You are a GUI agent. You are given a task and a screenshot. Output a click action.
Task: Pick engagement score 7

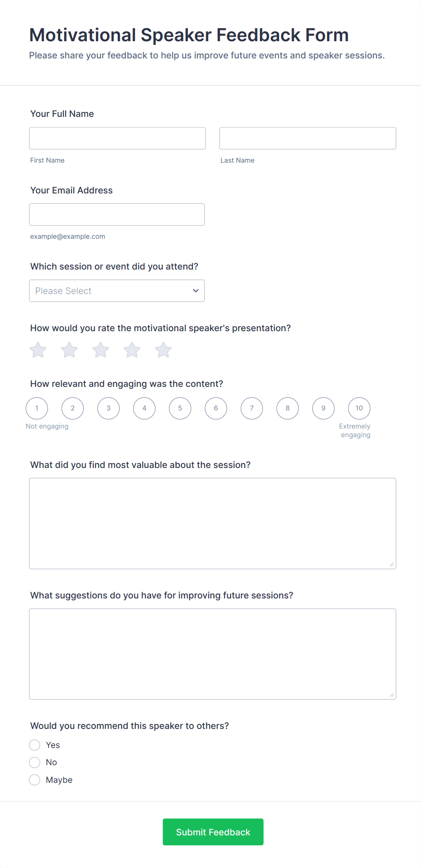pos(252,408)
